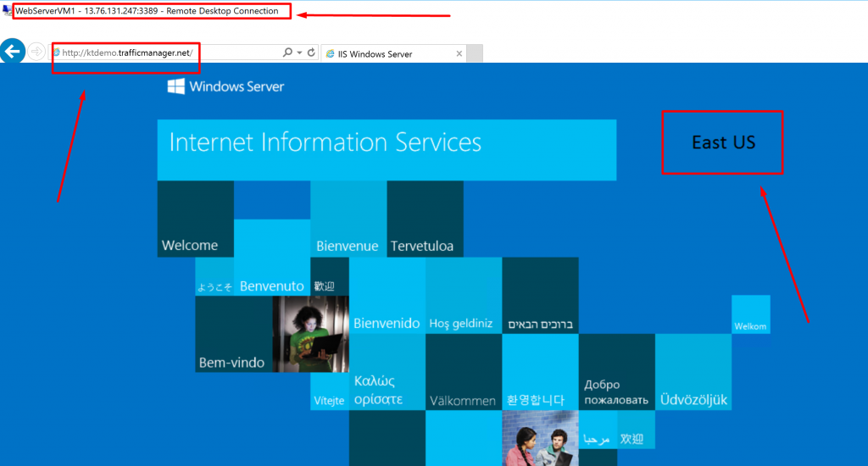The width and height of the screenshot is (868, 466).
Task: Open the address bar dropdown arrow
Action: click(299, 53)
